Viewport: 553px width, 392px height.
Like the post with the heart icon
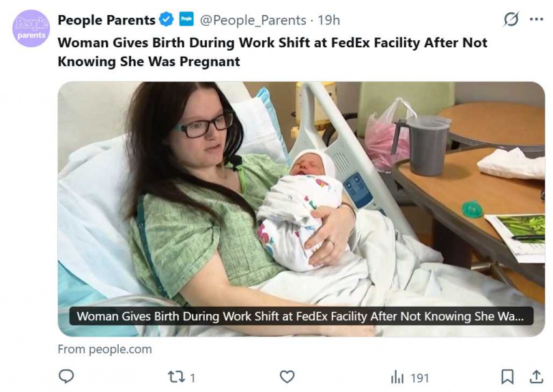[x=287, y=376]
